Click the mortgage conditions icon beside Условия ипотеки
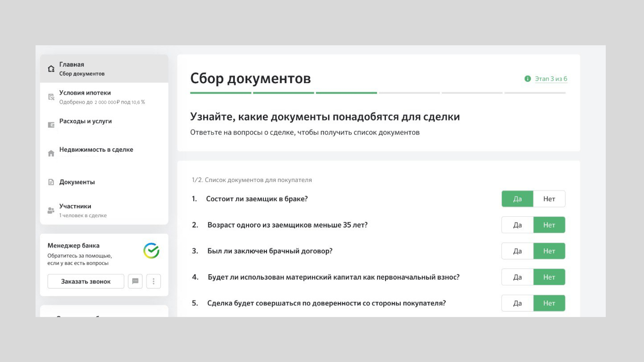 51,97
